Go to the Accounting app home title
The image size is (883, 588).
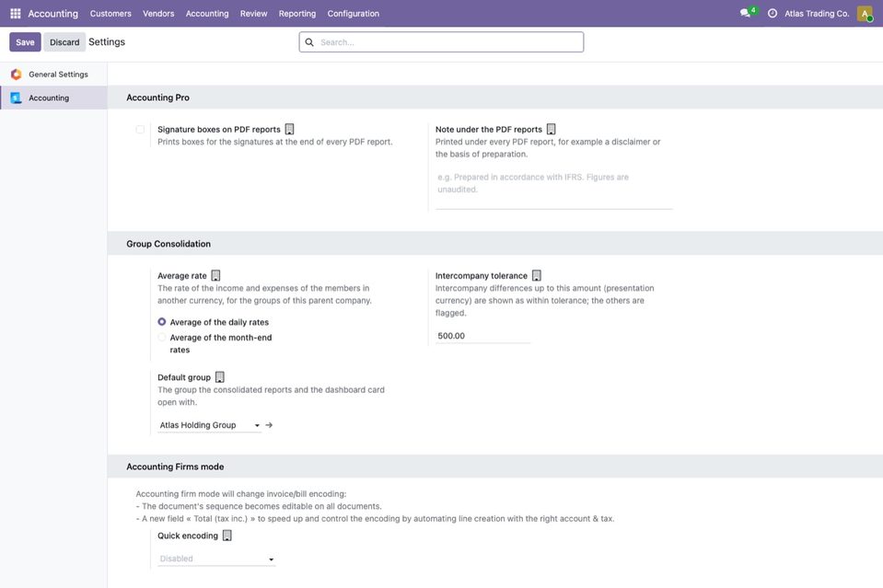[52, 14]
